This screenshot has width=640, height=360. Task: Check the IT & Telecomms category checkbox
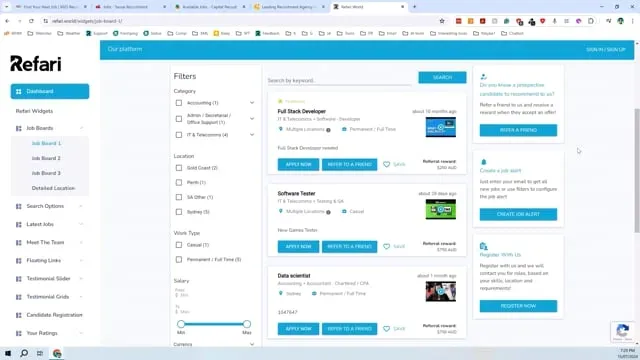click(x=179, y=135)
